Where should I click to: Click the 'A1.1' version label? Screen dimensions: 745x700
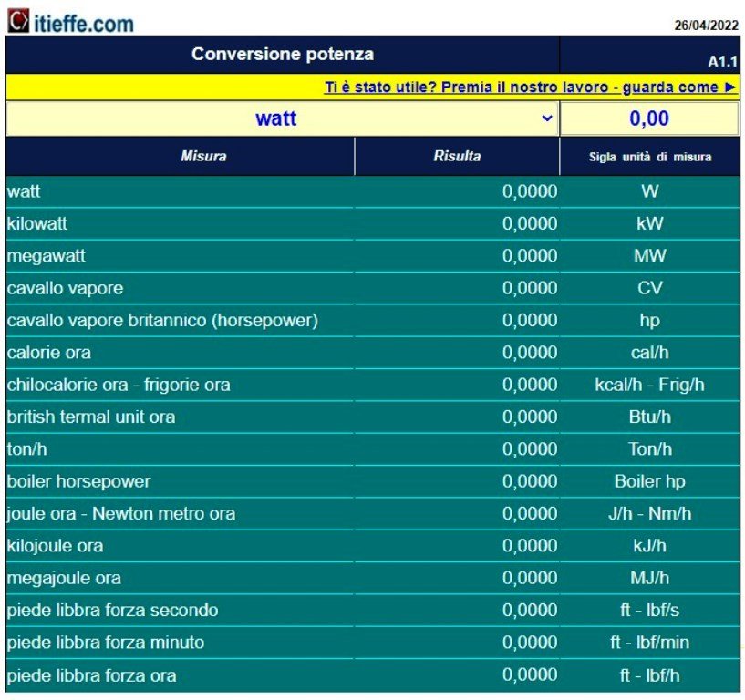pyautogui.click(x=723, y=61)
